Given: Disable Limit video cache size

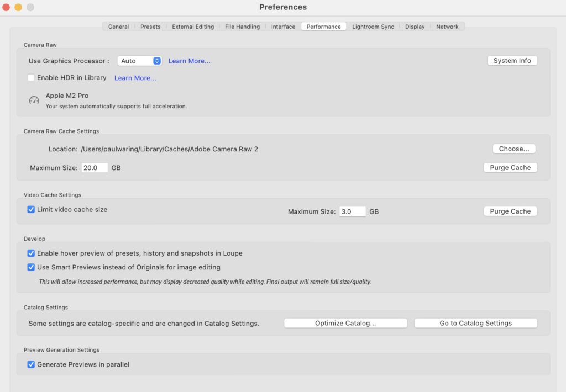Looking at the screenshot, I should 32,209.
